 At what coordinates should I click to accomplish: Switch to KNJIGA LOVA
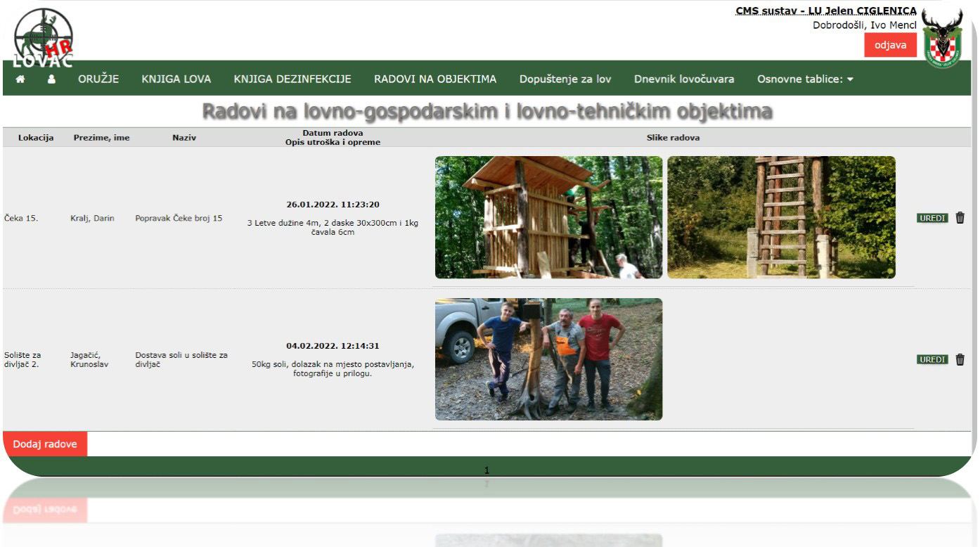[x=176, y=79]
